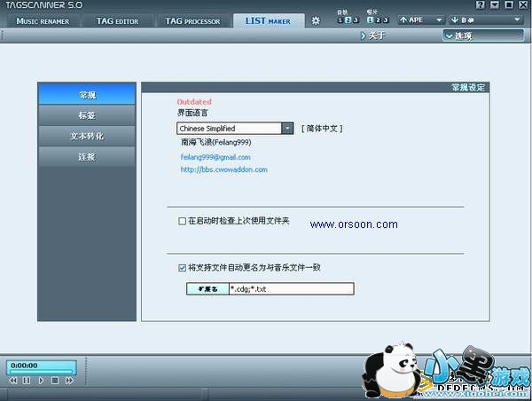Expand the APE format dropdown
Viewport: 532px width, 401px height.
pyautogui.click(x=439, y=20)
